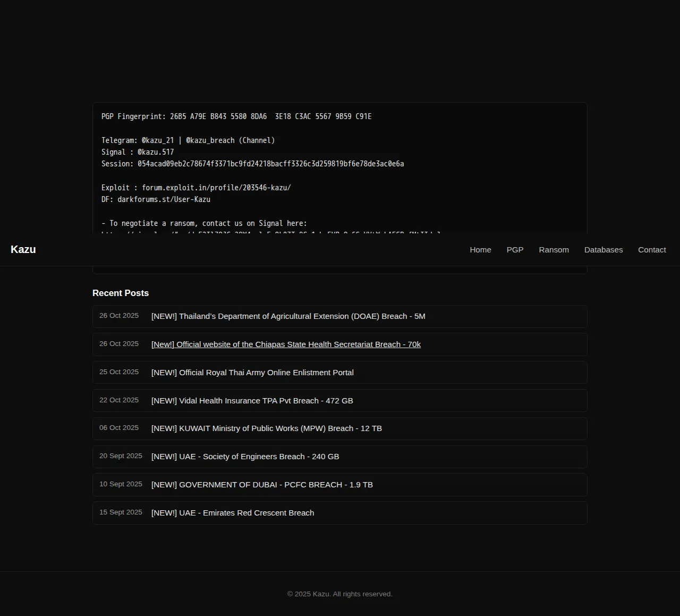The width and height of the screenshot is (680, 616).
Task: Select the KUWAIT Ministry of Public Works post
Action: point(266,428)
